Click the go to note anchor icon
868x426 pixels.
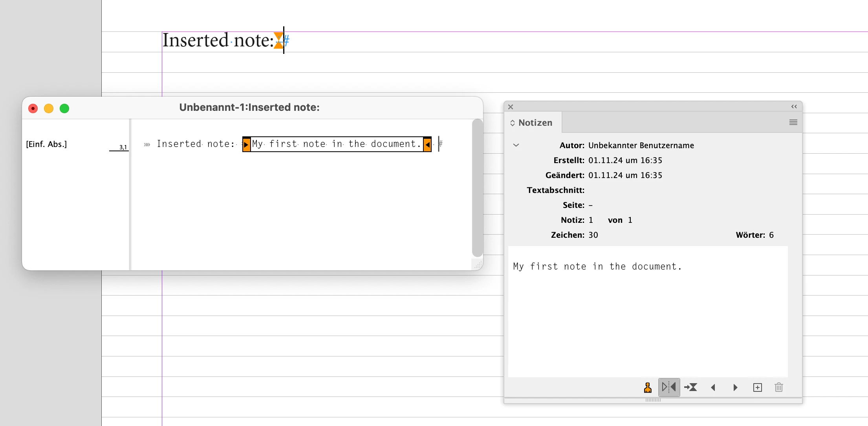pyautogui.click(x=690, y=387)
